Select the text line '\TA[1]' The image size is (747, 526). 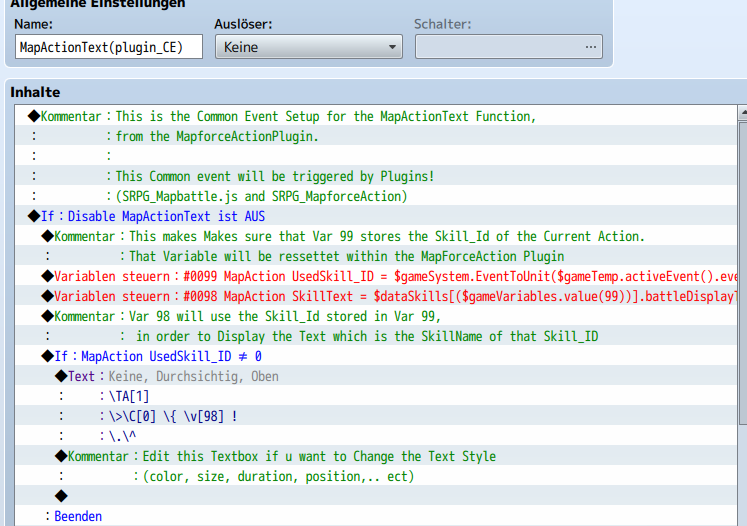point(376,396)
